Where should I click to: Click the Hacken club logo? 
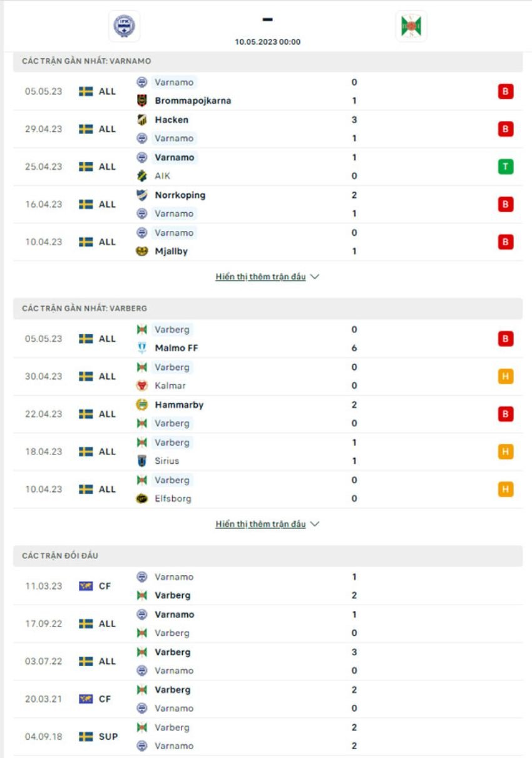click(142, 120)
